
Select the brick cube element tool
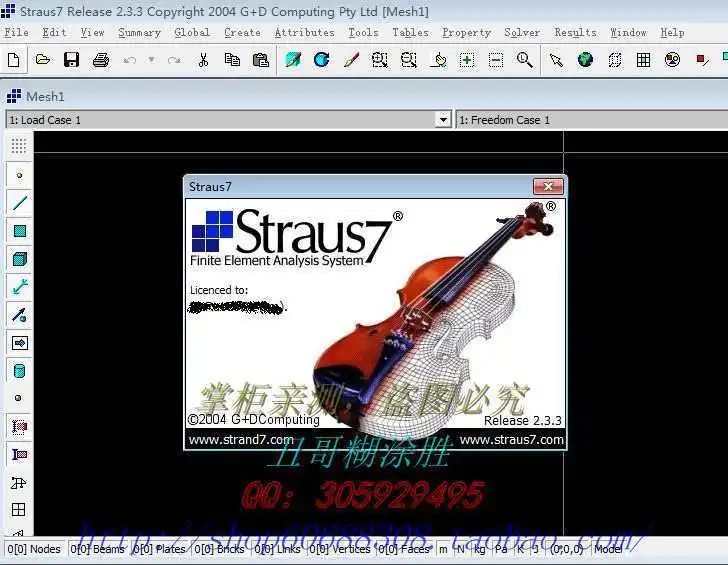(20, 259)
